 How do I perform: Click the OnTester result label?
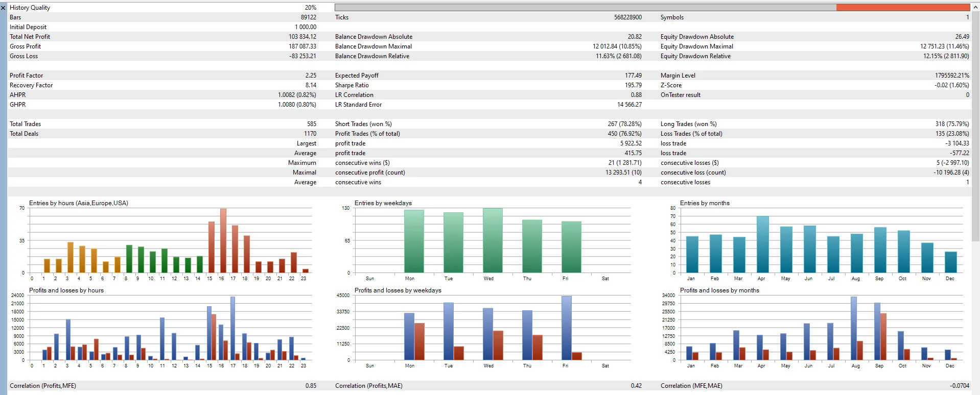pos(681,95)
